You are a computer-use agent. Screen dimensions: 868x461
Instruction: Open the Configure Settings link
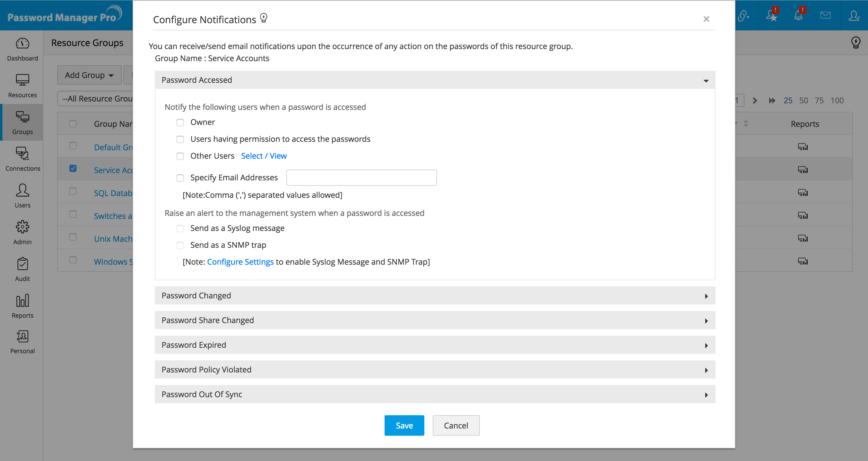point(240,262)
